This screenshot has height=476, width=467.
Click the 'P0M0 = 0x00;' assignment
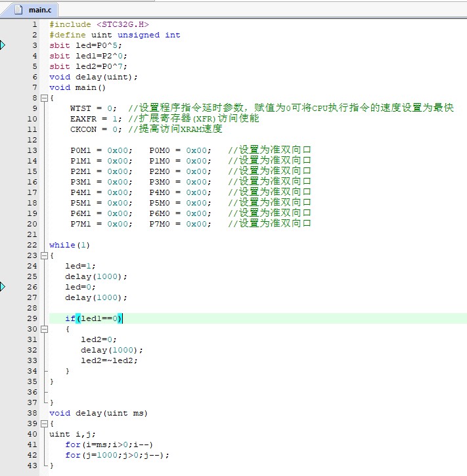(x=180, y=150)
